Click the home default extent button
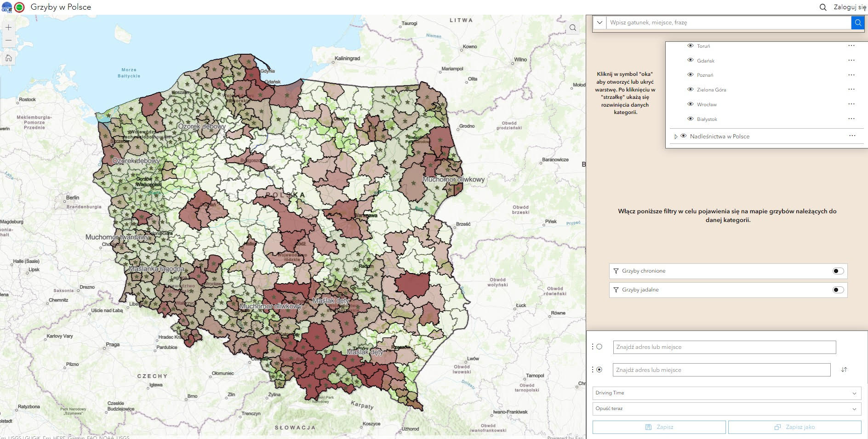 point(8,58)
